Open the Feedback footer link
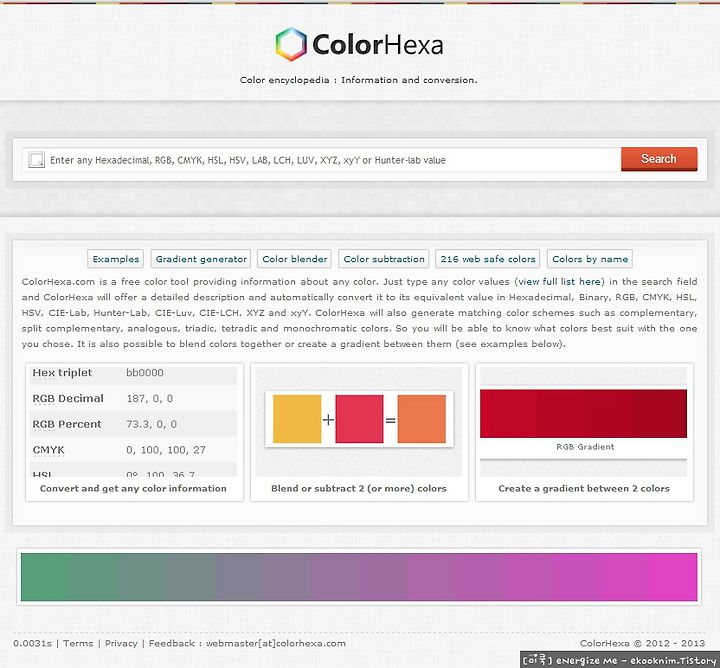 tap(172, 643)
